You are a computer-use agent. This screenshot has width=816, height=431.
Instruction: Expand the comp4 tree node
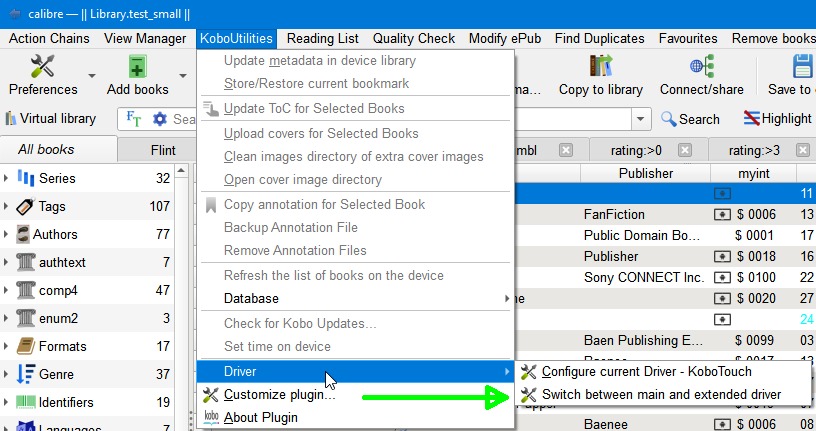coord(6,290)
